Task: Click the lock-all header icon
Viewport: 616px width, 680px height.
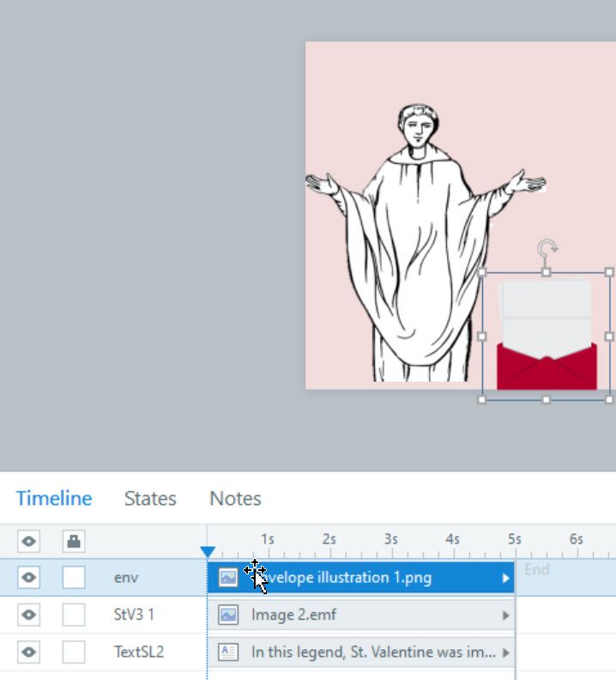Action: coord(74,541)
